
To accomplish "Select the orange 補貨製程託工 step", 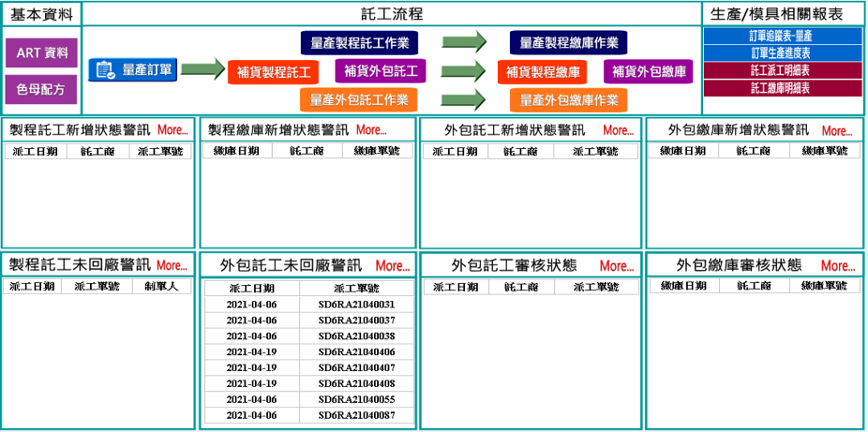I will (x=273, y=71).
